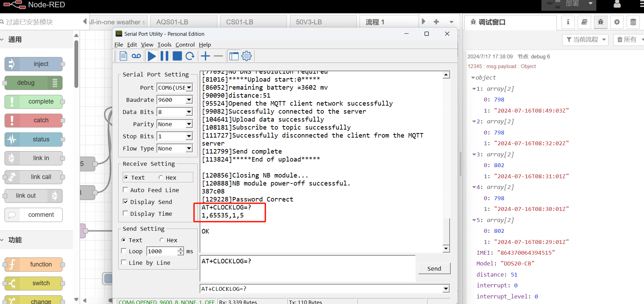Select the complete node in palette
This screenshot has height=304, width=644.
pyautogui.click(x=33, y=101)
